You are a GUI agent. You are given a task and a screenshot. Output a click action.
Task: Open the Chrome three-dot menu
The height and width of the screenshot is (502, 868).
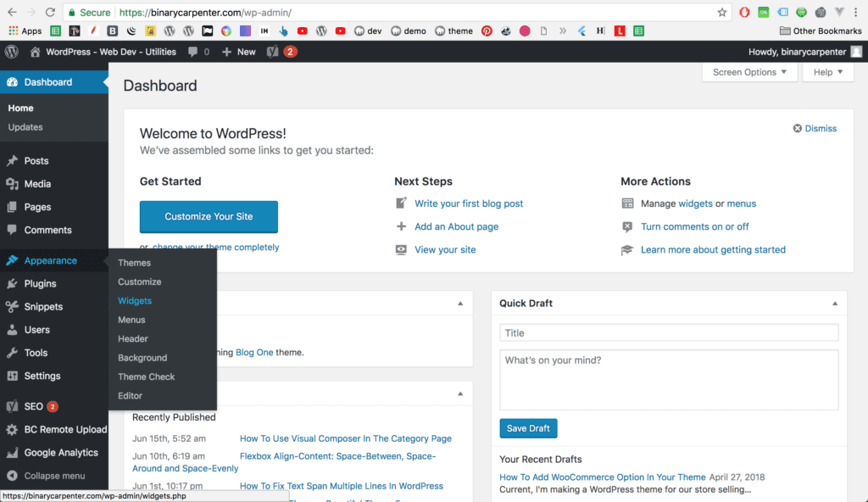856,12
